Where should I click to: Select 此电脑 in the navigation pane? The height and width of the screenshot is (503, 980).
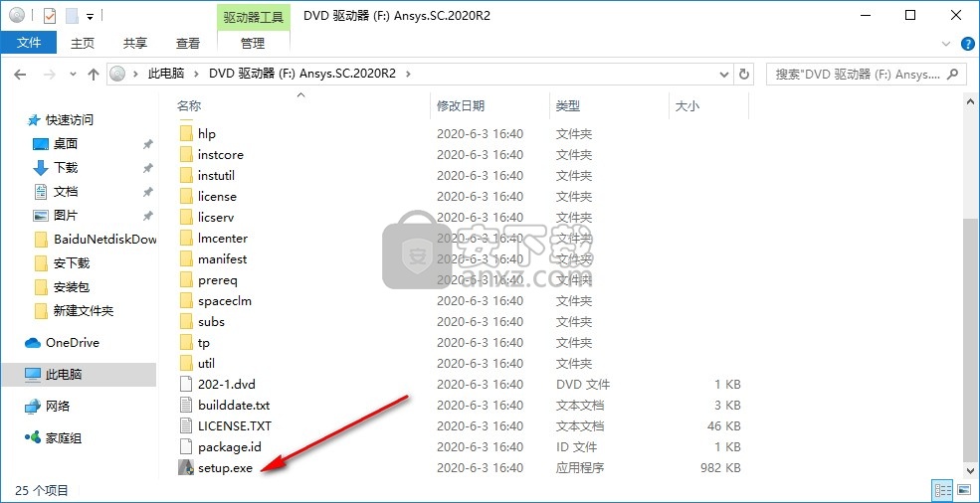(x=63, y=375)
